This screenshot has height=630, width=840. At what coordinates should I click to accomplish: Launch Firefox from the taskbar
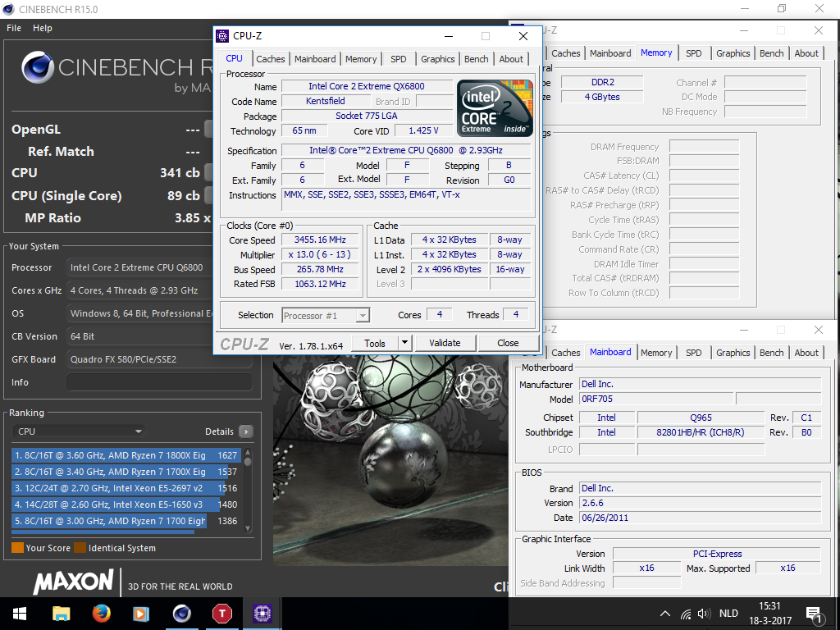point(101,614)
